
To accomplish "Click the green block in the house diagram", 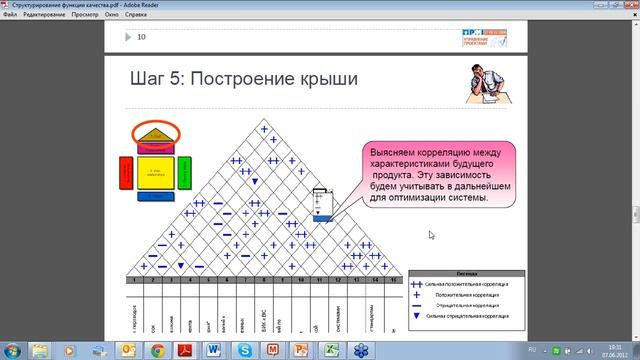I will click(184, 173).
